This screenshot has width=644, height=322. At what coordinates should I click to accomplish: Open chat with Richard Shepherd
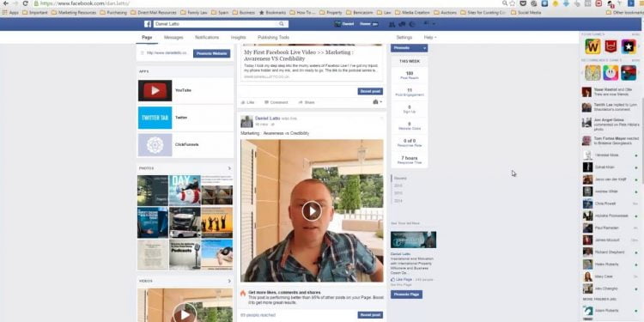point(611,252)
